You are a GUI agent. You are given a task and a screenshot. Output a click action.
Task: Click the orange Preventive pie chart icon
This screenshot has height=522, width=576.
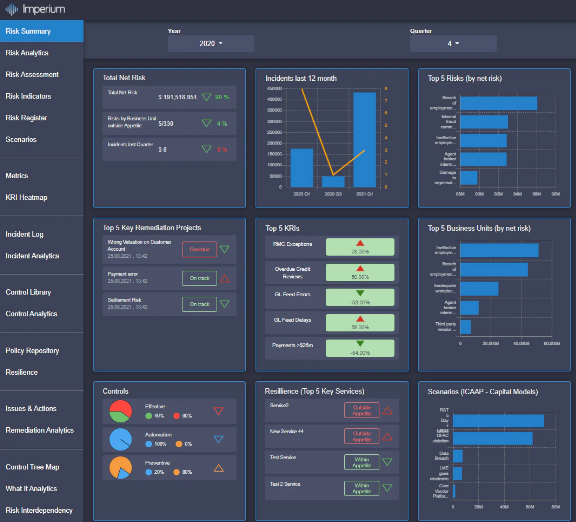pyautogui.click(x=120, y=468)
